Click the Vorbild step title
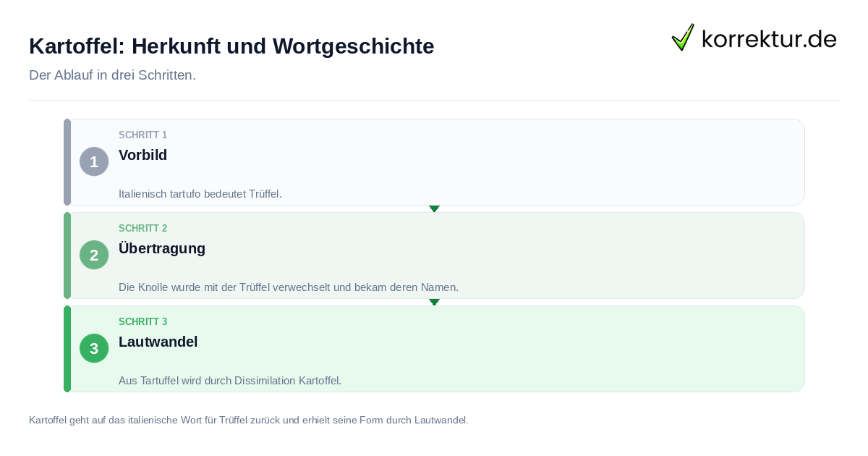Image resolution: width=868 pixels, height=456 pixels. 142,155
